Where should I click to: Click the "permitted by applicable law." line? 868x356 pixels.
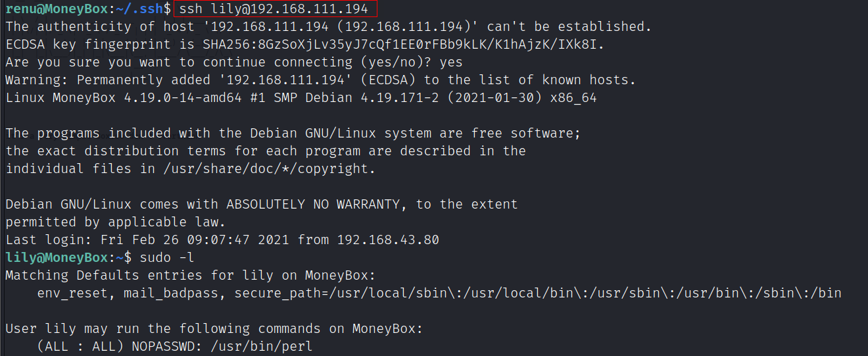coord(116,222)
